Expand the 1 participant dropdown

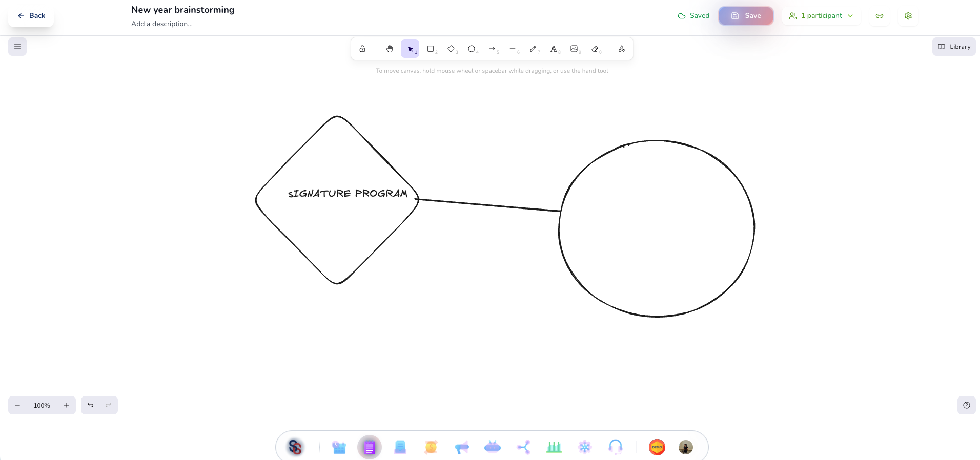pyautogui.click(x=821, y=16)
